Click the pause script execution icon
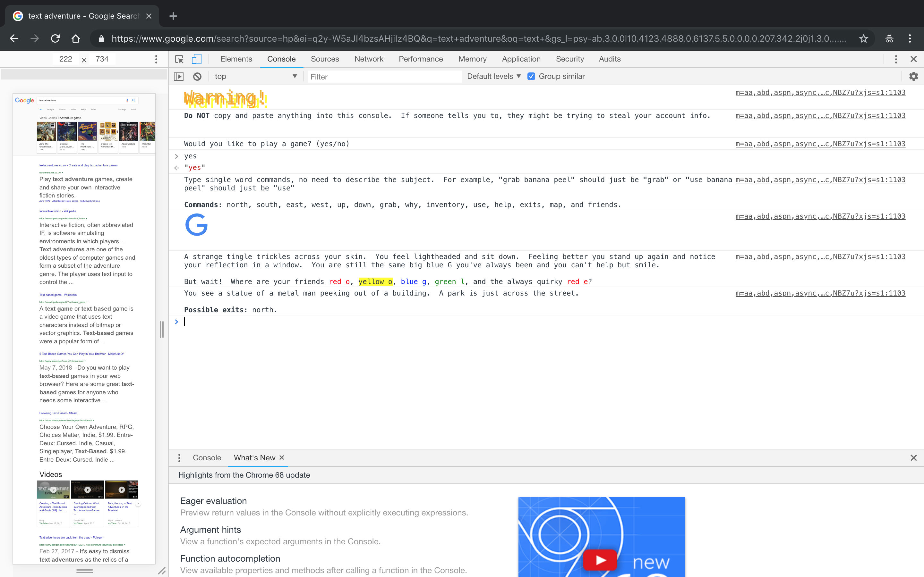 click(x=179, y=76)
